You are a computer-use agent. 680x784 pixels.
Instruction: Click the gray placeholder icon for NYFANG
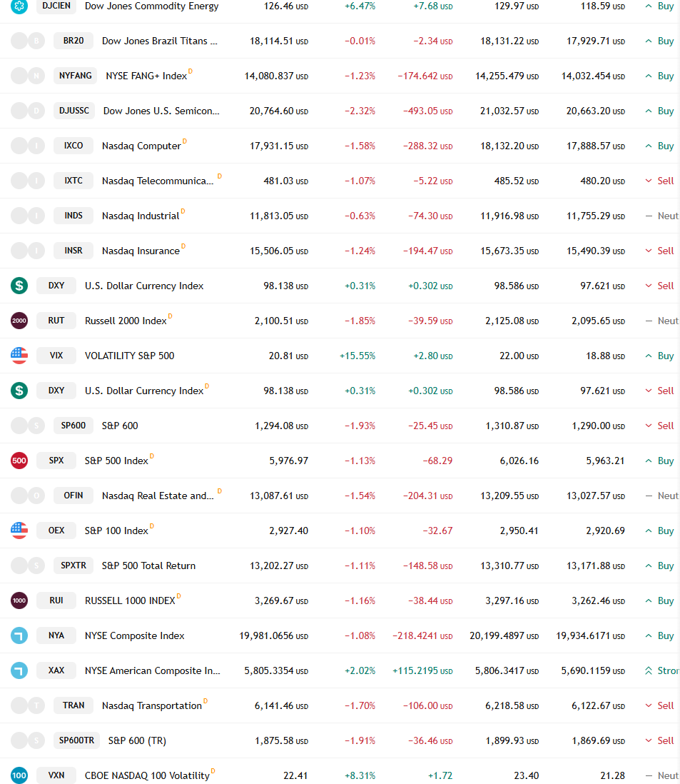[28, 76]
